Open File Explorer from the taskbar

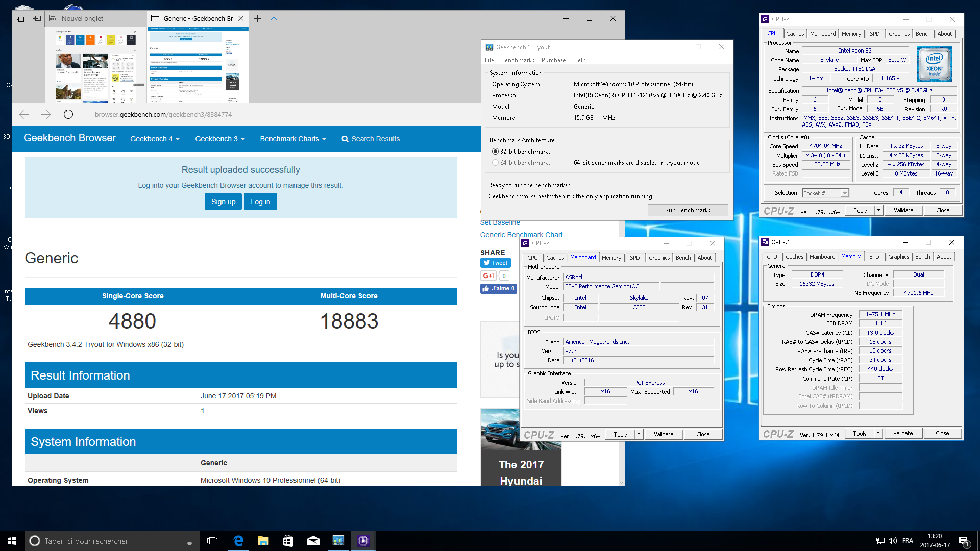click(263, 541)
